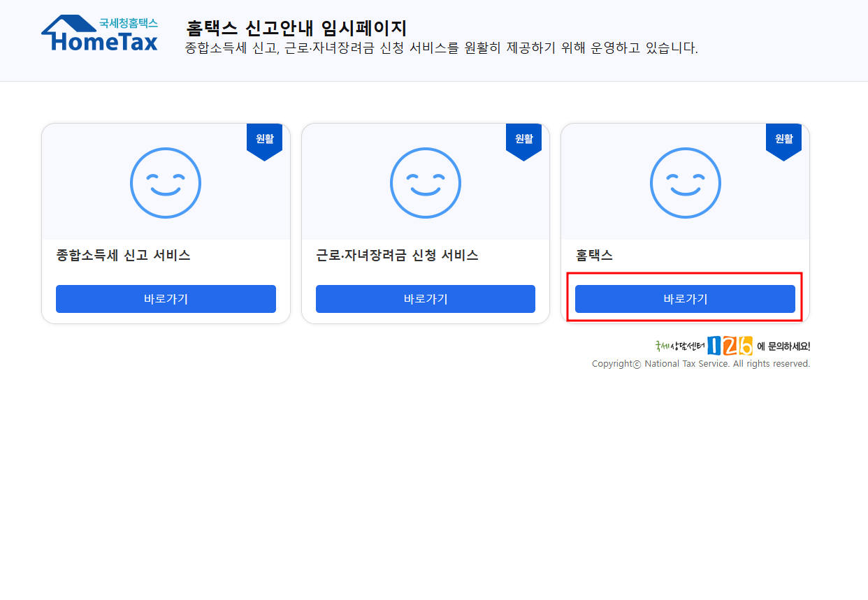This screenshot has height=600, width=868.
Task: Click 원활 status badge on 종합소득세 card
Action: [264, 142]
